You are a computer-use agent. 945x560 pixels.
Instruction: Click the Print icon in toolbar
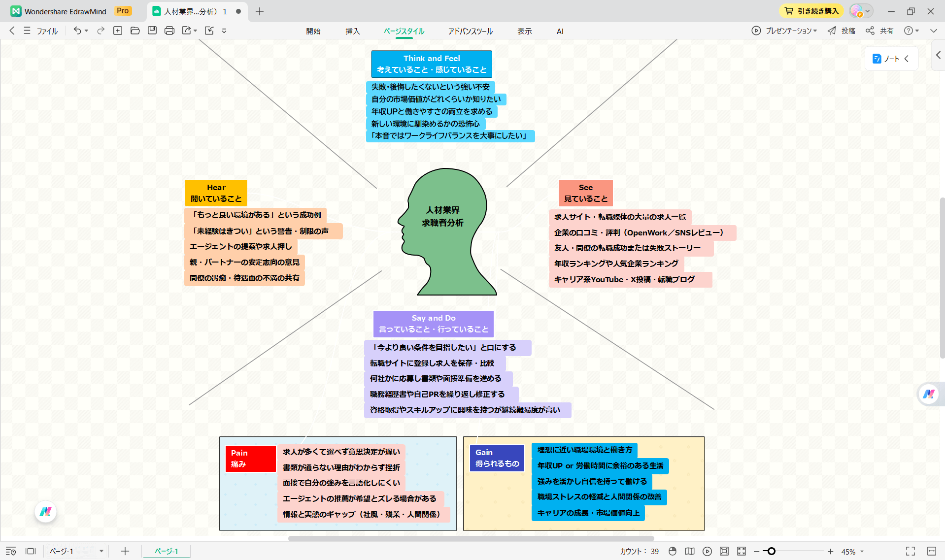click(169, 31)
